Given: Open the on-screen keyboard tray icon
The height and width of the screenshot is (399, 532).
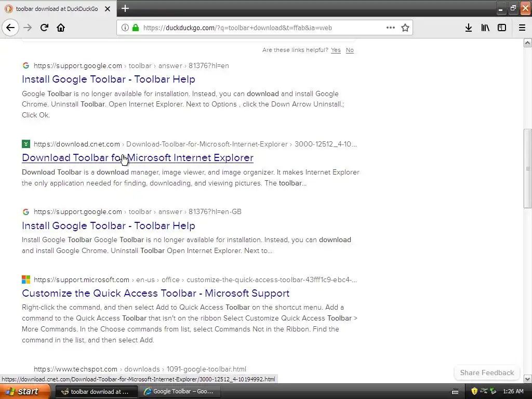Looking at the screenshot, I should 455,392.
